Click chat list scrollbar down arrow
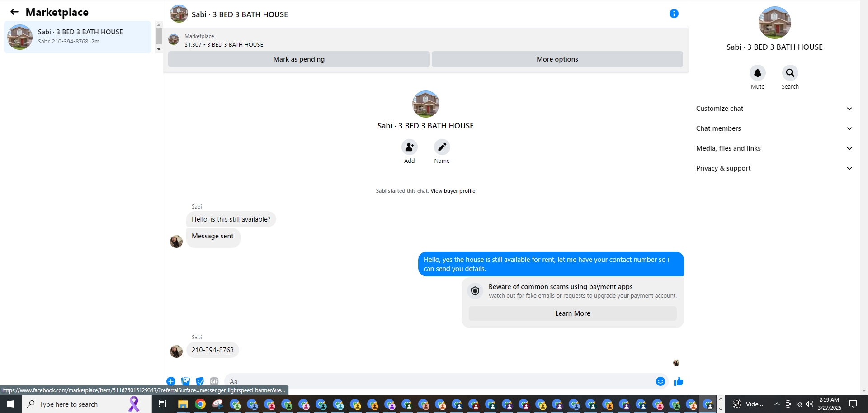The width and height of the screenshot is (868, 413). [x=159, y=49]
